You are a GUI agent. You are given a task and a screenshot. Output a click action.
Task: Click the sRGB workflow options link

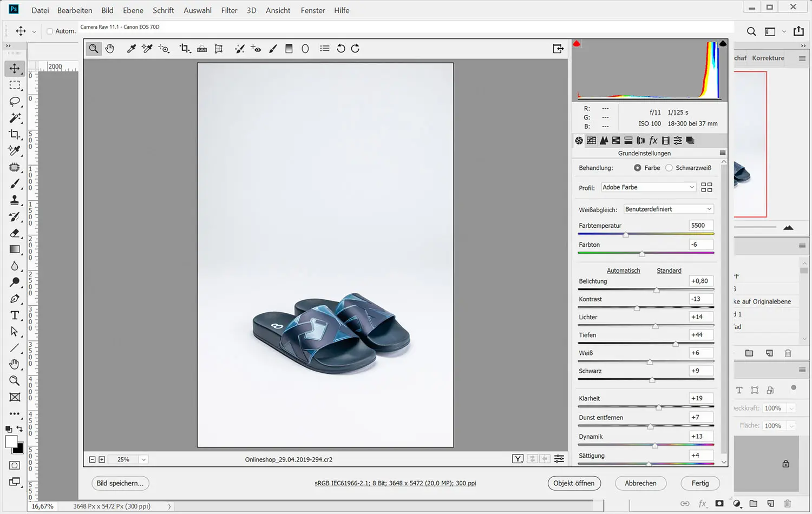[x=395, y=483]
